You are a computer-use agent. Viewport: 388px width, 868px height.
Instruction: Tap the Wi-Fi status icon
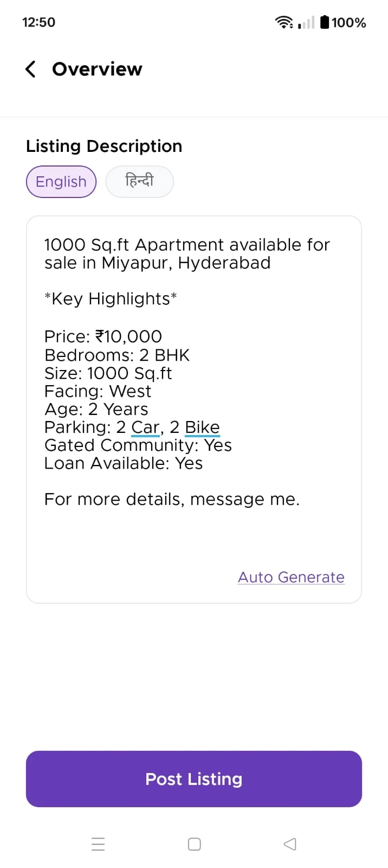click(x=283, y=22)
